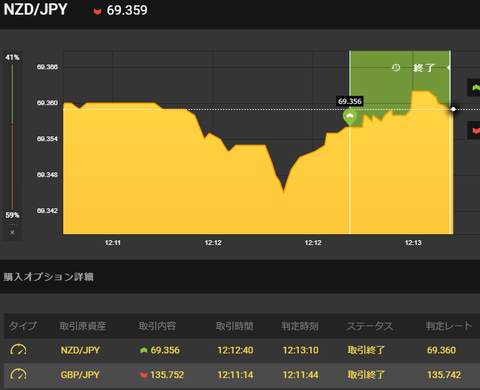The width and height of the screenshot is (480, 390).
Task: Click the NZD/JPY title at the top
Action: (x=35, y=10)
